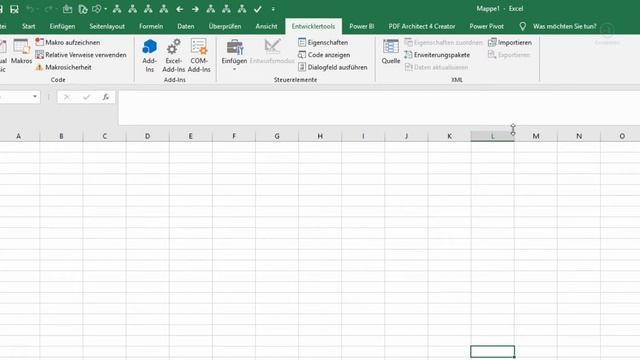The image size is (640, 360).
Task: Open PDF Architect 4 Creator tab
Action: 422,26
